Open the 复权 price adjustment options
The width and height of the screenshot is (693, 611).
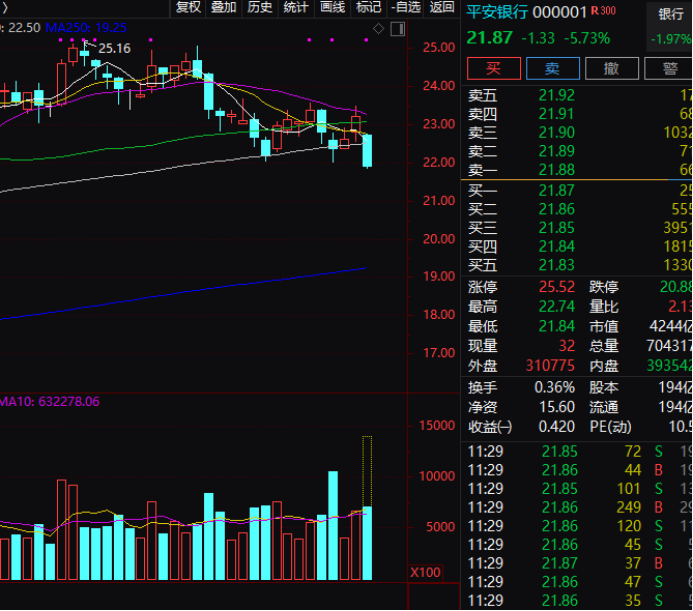[x=188, y=8]
